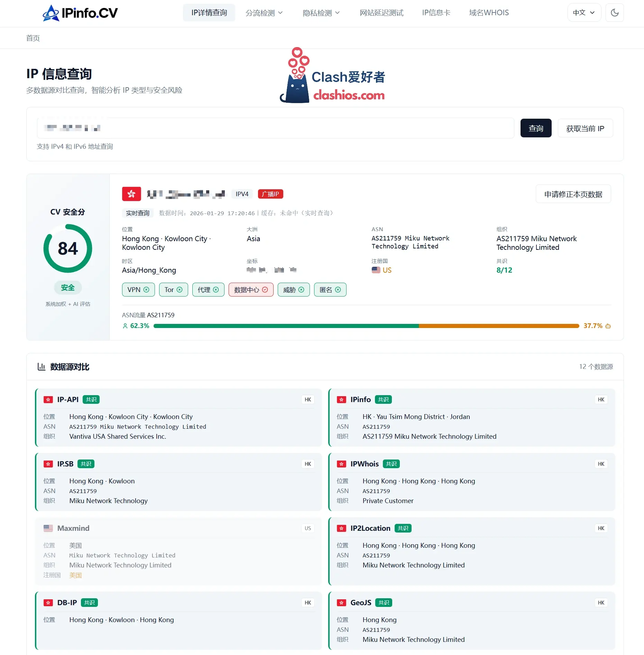Switch to the IP详情查询 tab

209,12
